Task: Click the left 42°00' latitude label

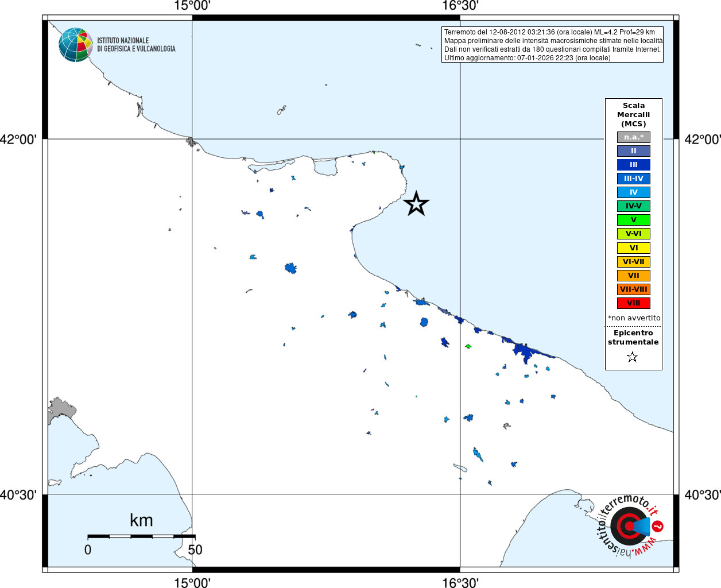Action: [x=18, y=139]
